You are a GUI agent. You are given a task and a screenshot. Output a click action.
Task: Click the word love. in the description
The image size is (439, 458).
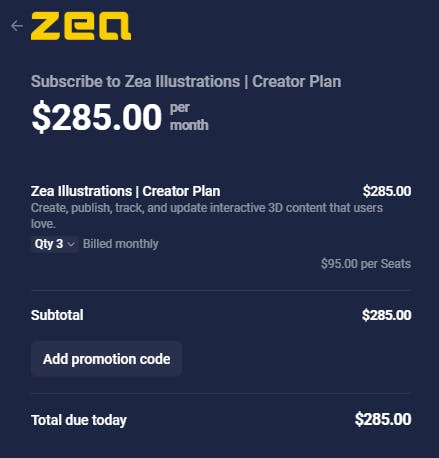coord(43,224)
